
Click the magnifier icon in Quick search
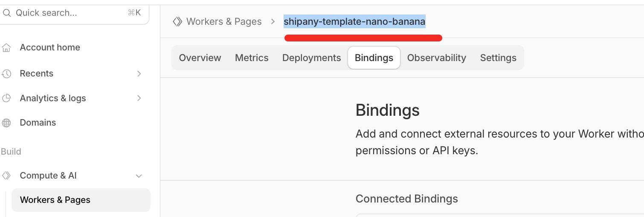click(x=7, y=13)
